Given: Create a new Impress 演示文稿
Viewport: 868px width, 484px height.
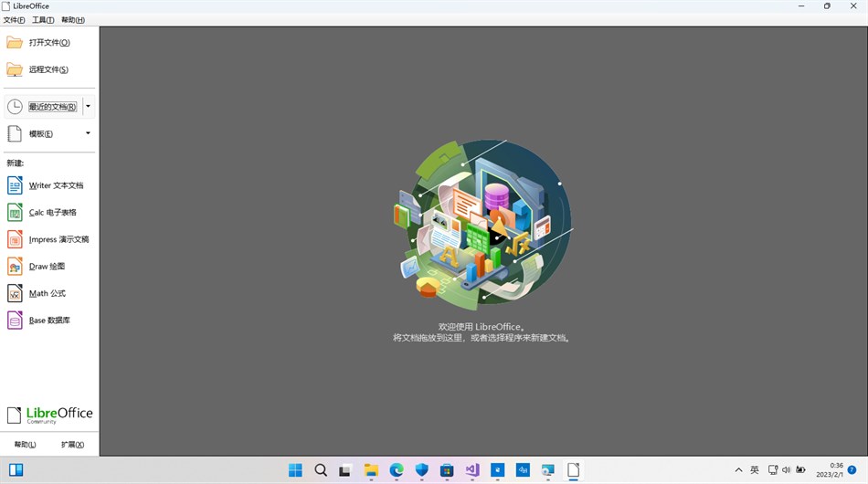Looking at the screenshot, I should (49, 239).
